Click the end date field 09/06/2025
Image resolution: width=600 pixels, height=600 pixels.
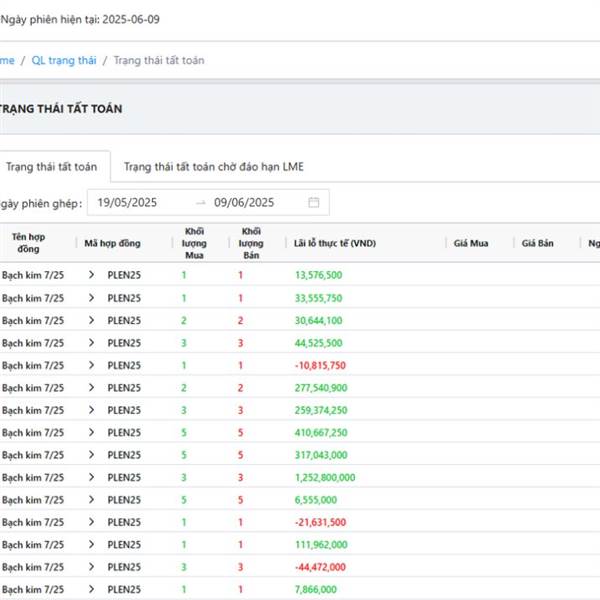tap(244, 202)
